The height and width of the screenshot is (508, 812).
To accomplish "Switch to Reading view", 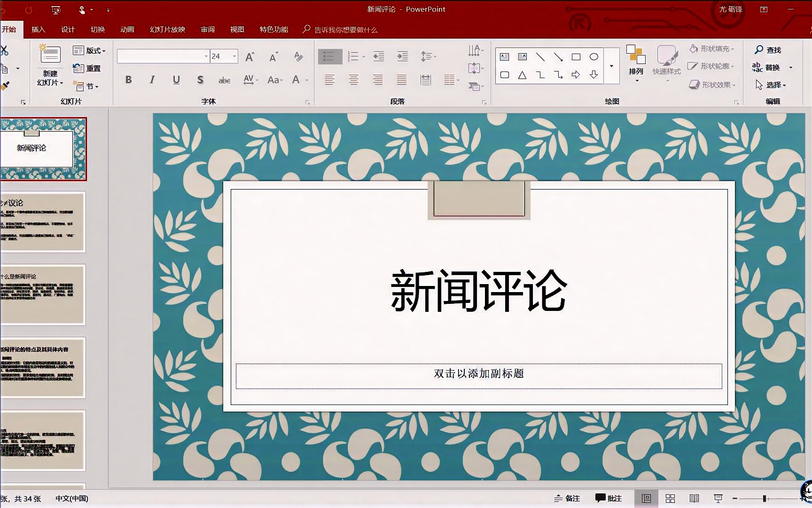I will (x=694, y=498).
